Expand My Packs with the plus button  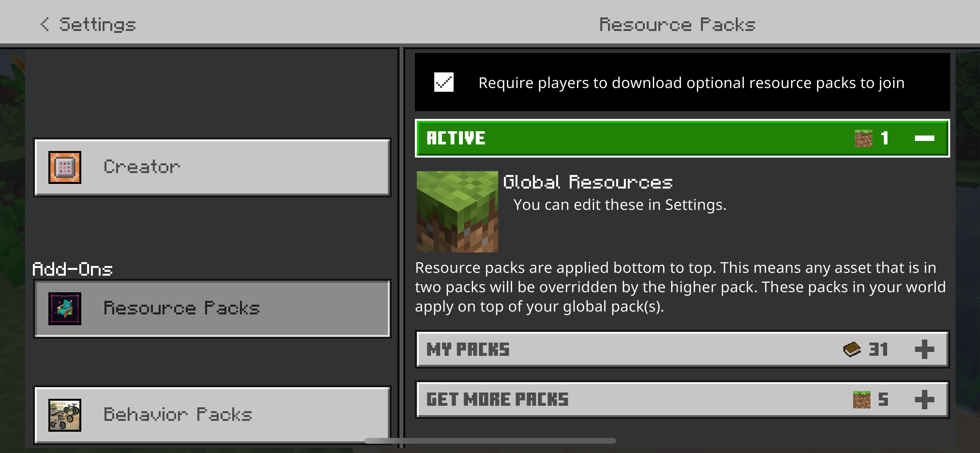[924, 349]
